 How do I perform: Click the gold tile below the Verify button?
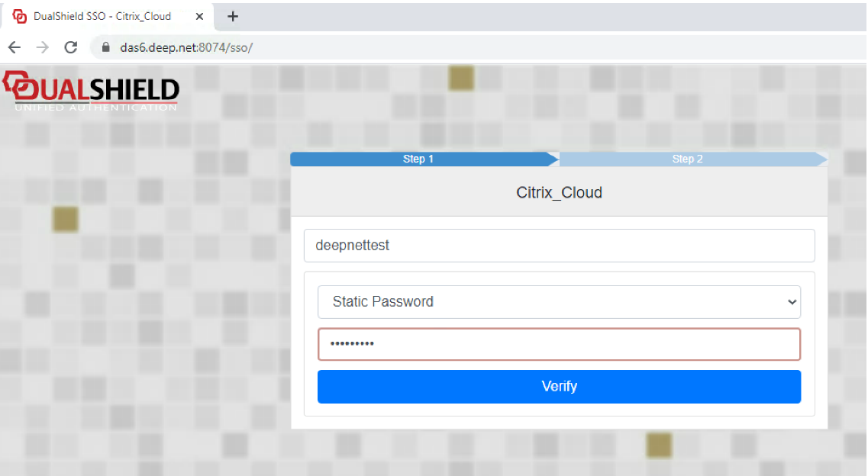click(659, 445)
